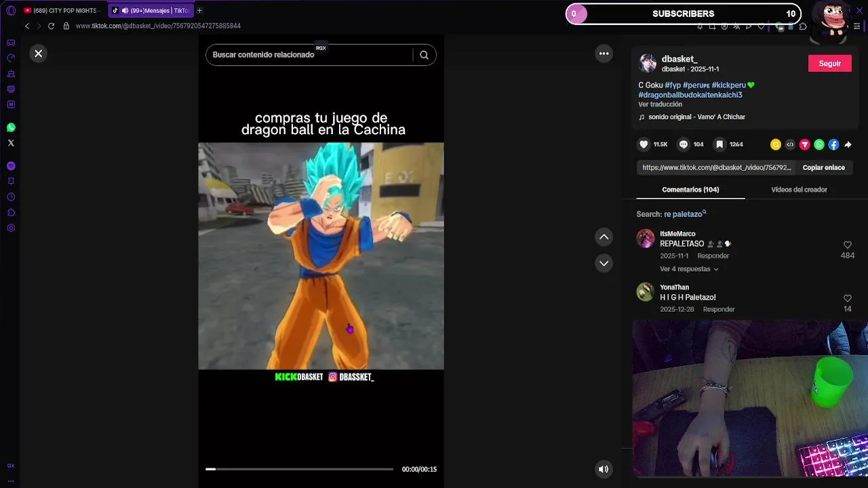The height and width of the screenshot is (488, 868).
Task: Open WhatsApp in the sidebar
Action: click(x=11, y=127)
